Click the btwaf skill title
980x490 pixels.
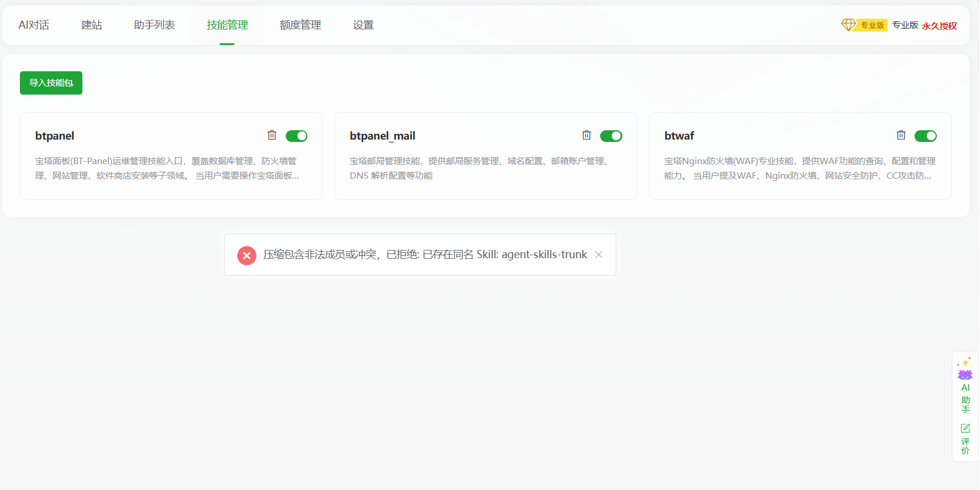[x=679, y=135]
